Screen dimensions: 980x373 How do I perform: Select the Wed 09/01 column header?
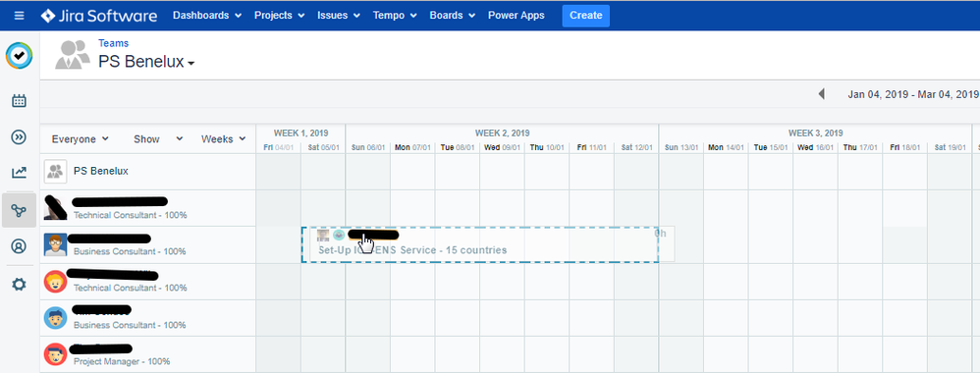(x=502, y=148)
